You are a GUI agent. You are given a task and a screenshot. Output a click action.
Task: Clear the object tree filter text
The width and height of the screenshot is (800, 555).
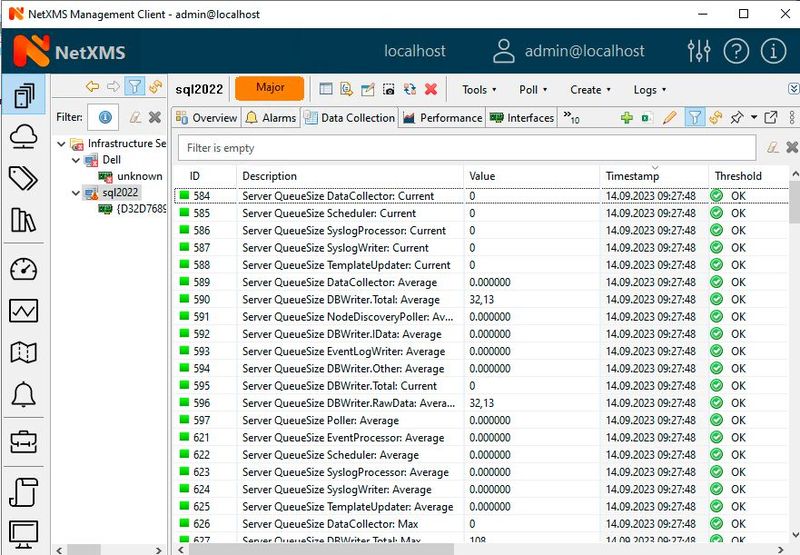(135, 118)
